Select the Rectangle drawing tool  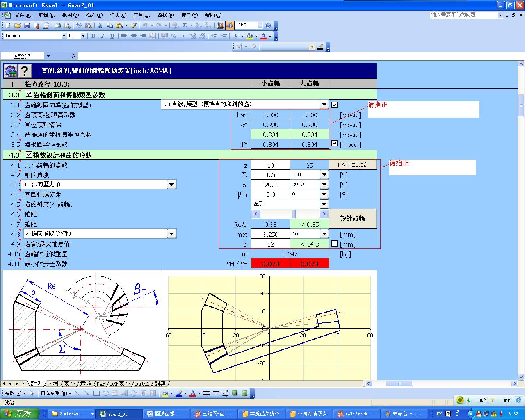click(x=96, y=393)
